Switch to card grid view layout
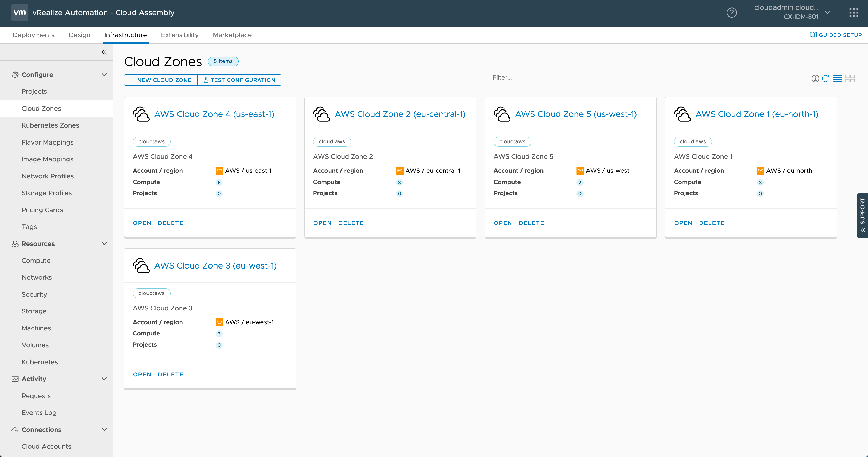The height and width of the screenshot is (457, 868). pyautogui.click(x=850, y=78)
